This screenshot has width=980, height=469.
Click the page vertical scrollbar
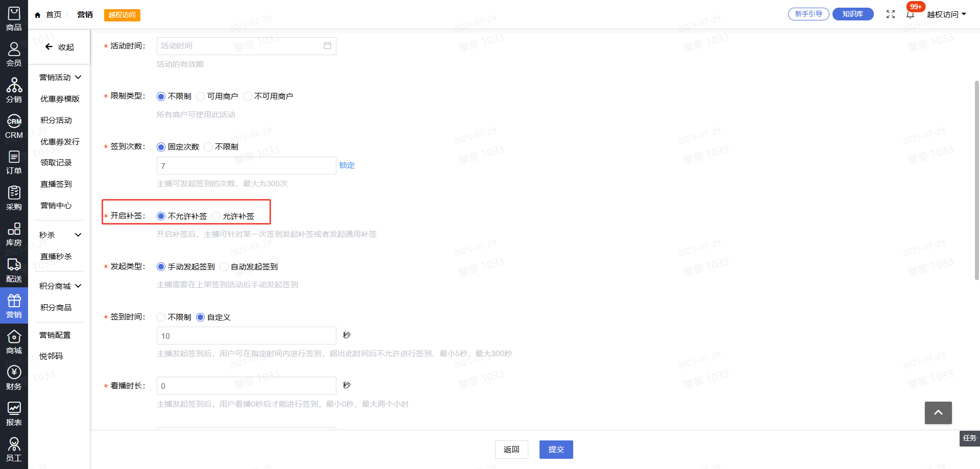pos(976,179)
